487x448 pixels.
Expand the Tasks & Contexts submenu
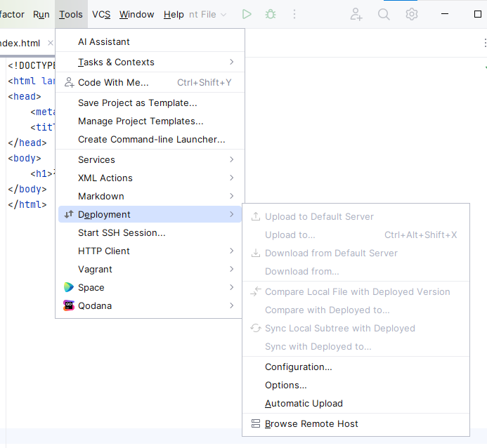click(150, 62)
